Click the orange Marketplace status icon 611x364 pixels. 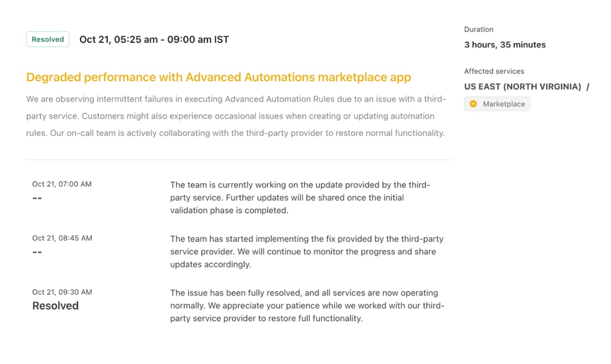coord(473,104)
